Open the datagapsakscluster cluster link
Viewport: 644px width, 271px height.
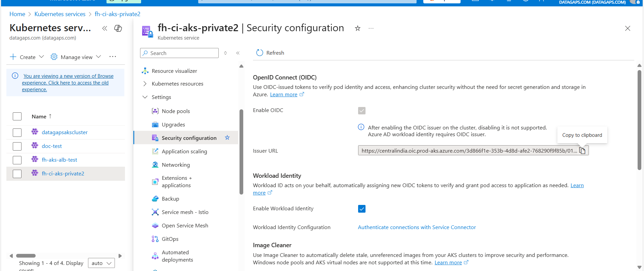(x=65, y=132)
